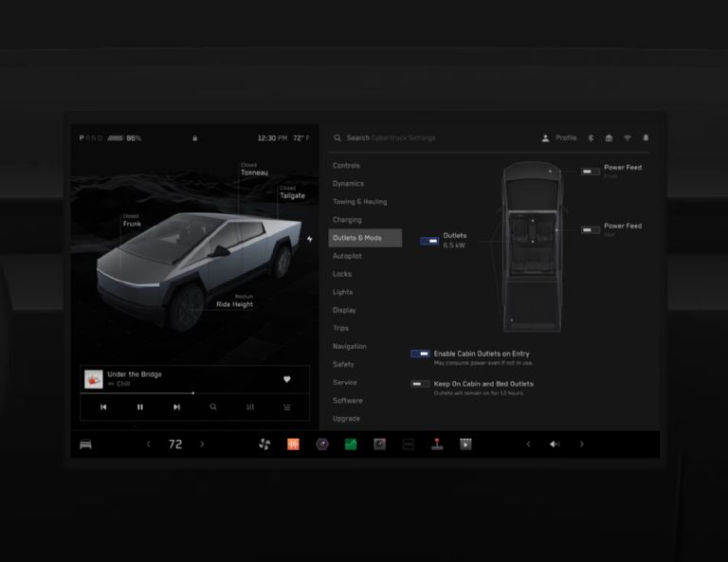The width and height of the screenshot is (728, 562).
Task: Open the Autopilot settings menu
Action: pyautogui.click(x=347, y=256)
